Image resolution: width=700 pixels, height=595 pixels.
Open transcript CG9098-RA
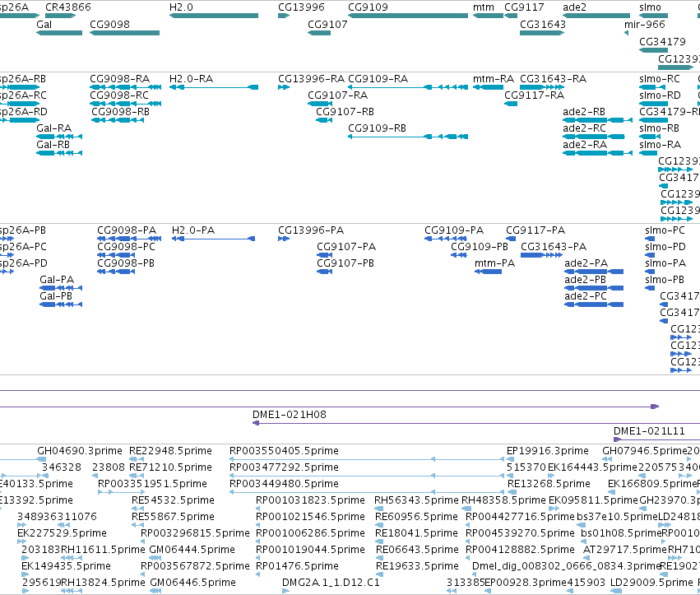[126, 87]
